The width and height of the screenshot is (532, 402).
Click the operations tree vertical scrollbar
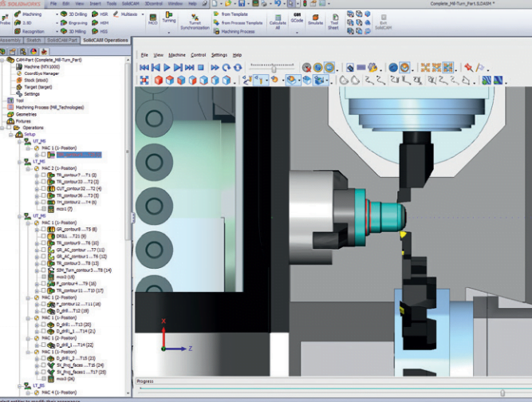click(x=128, y=152)
